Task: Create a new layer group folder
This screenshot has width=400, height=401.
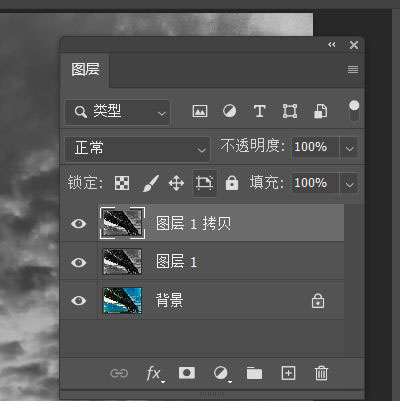Action: [254, 373]
